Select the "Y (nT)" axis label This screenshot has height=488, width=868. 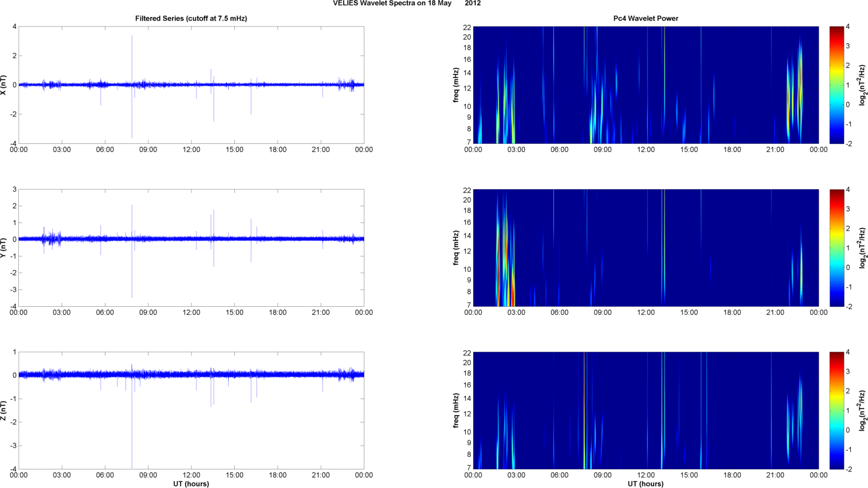[x=4, y=248]
